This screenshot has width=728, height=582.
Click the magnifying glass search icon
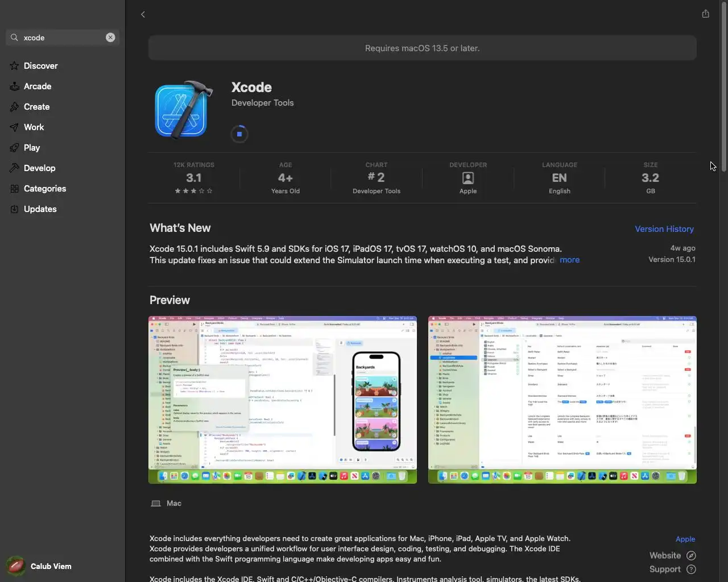pos(14,38)
